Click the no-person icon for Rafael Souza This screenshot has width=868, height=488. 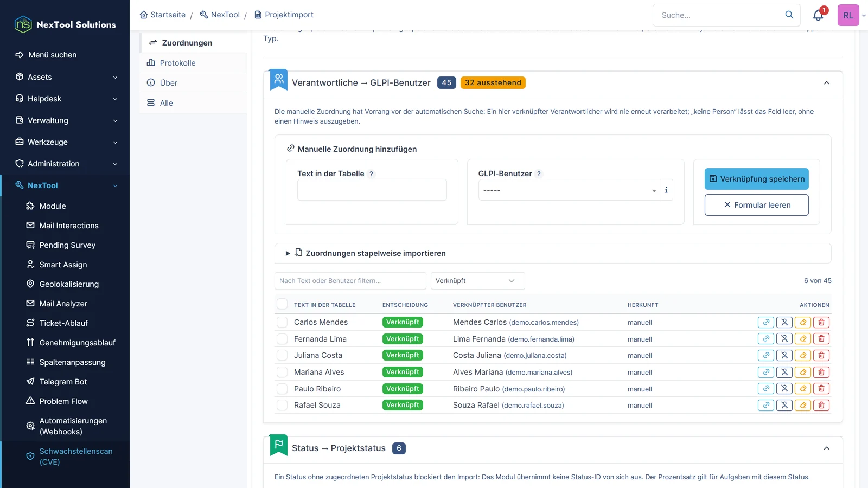tap(784, 405)
